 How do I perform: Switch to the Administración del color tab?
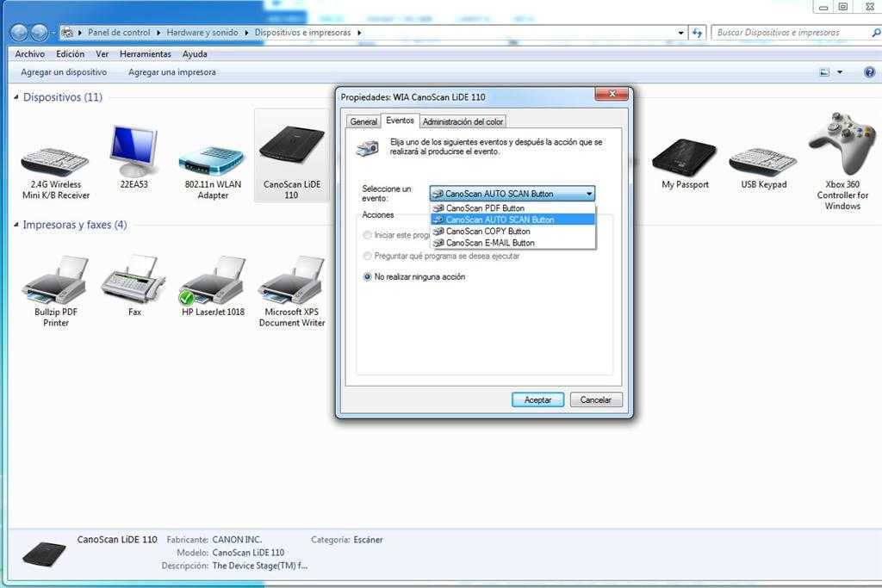[x=463, y=121]
